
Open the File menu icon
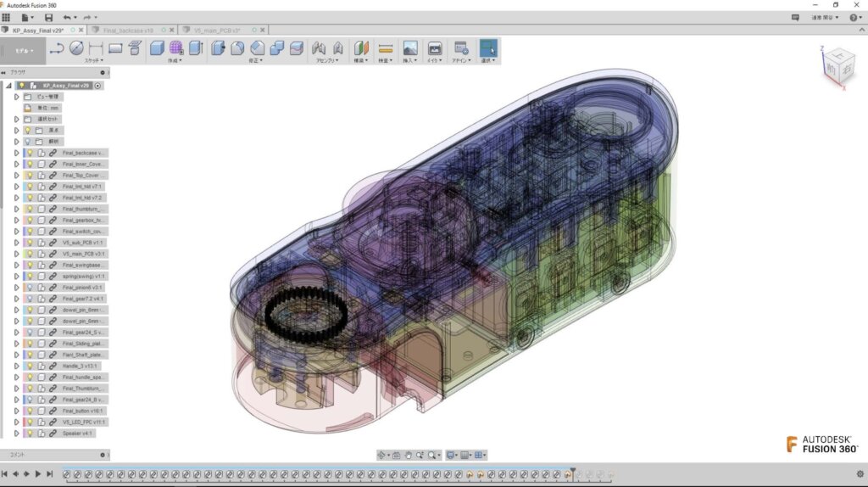[25, 17]
